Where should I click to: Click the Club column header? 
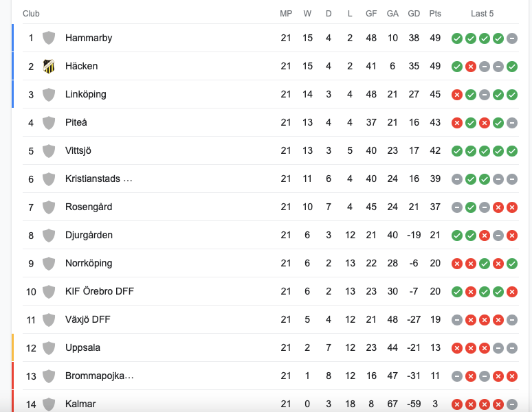pos(31,14)
